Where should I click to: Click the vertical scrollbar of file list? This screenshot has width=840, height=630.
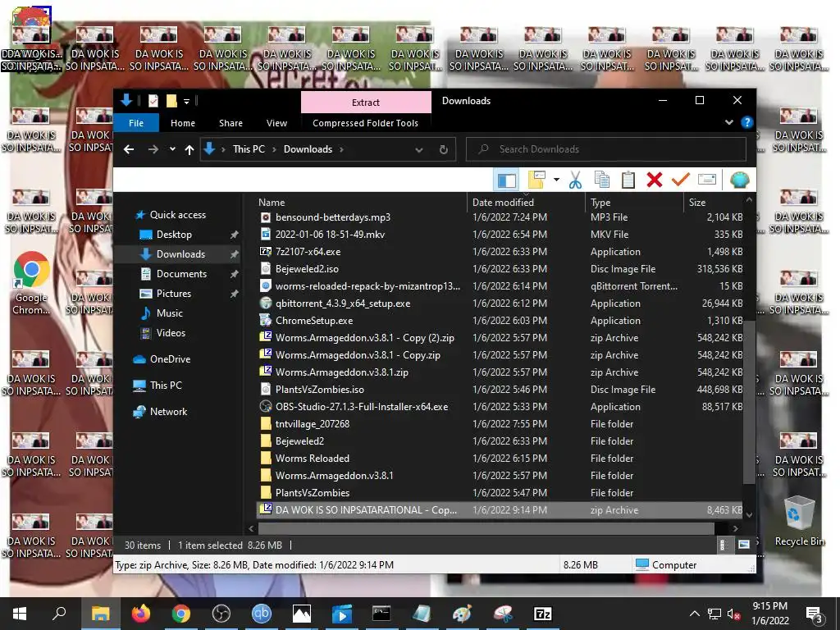click(749, 402)
